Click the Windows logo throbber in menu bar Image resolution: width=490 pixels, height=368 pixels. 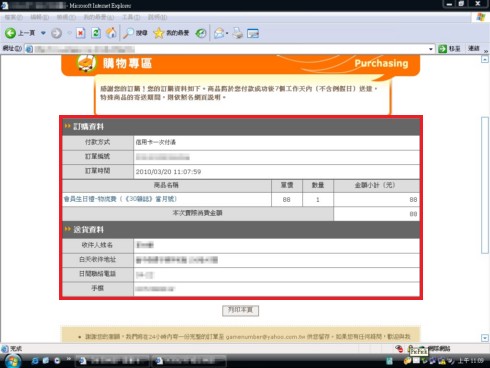coord(481,17)
